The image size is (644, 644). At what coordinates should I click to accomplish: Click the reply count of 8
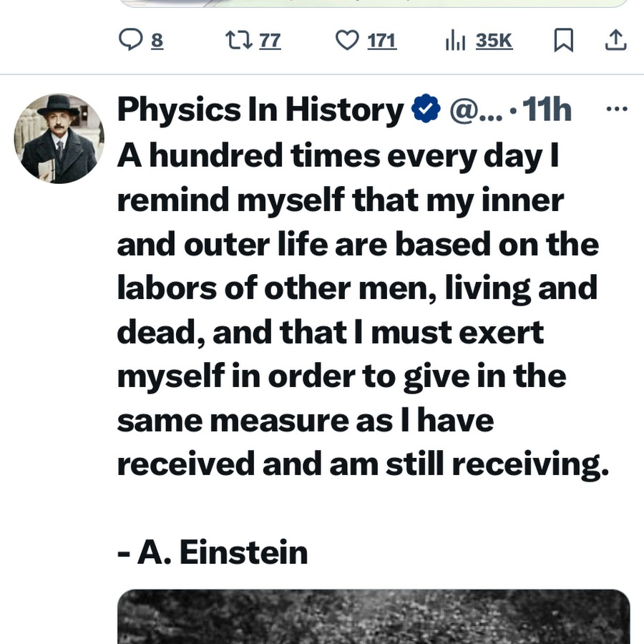157,42
